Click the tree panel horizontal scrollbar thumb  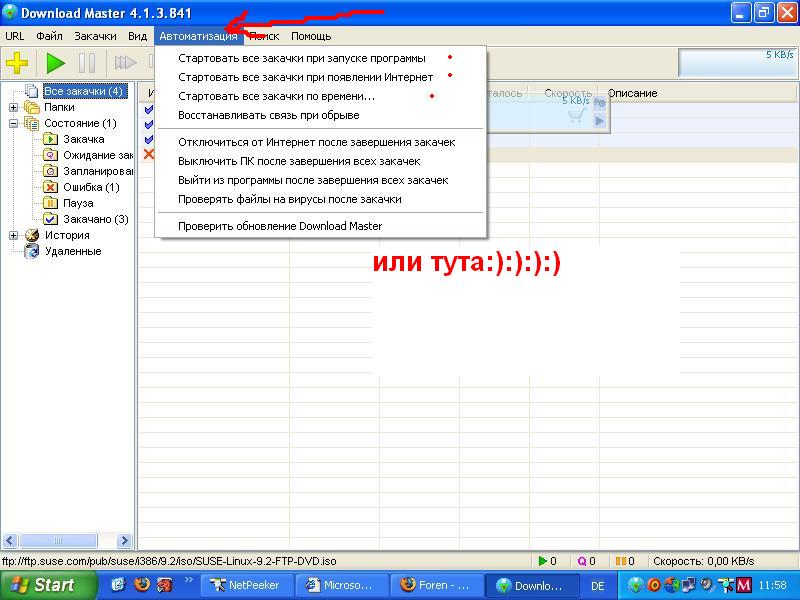(57, 540)
